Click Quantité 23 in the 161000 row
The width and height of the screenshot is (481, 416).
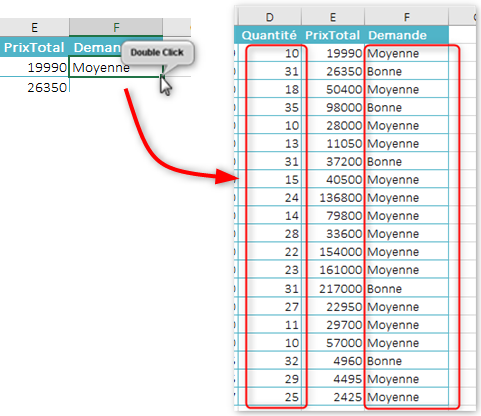coord(270,269)
